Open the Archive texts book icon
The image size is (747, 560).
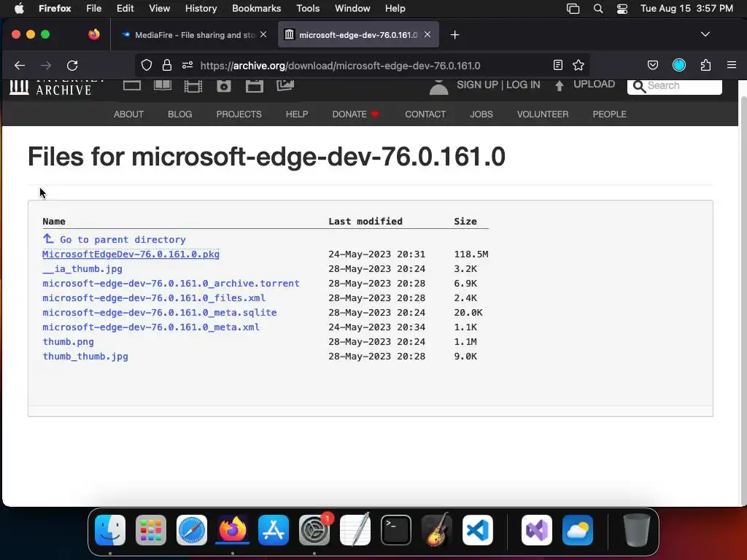point(163,86)
